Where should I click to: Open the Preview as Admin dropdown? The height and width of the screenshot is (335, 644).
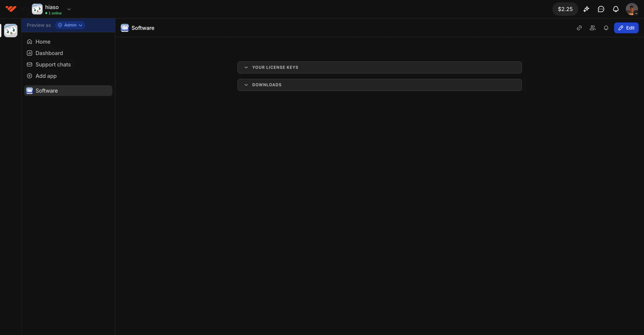[70, 25]
